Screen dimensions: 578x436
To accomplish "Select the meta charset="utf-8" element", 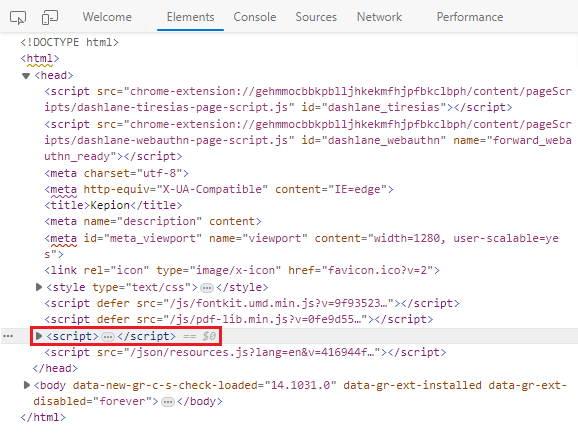I will tap(116, 173).
